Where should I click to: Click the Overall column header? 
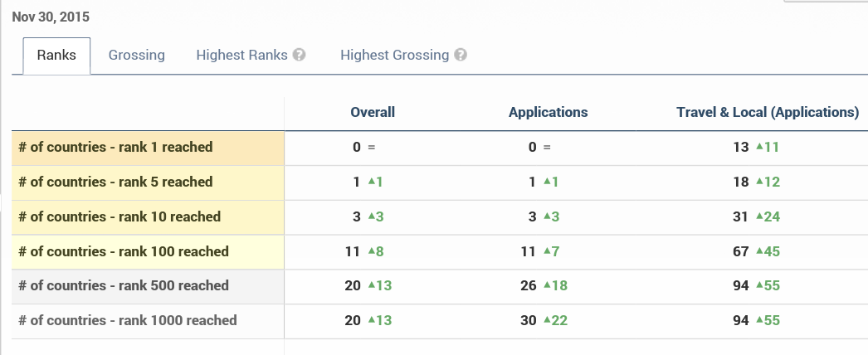[373, 112]
